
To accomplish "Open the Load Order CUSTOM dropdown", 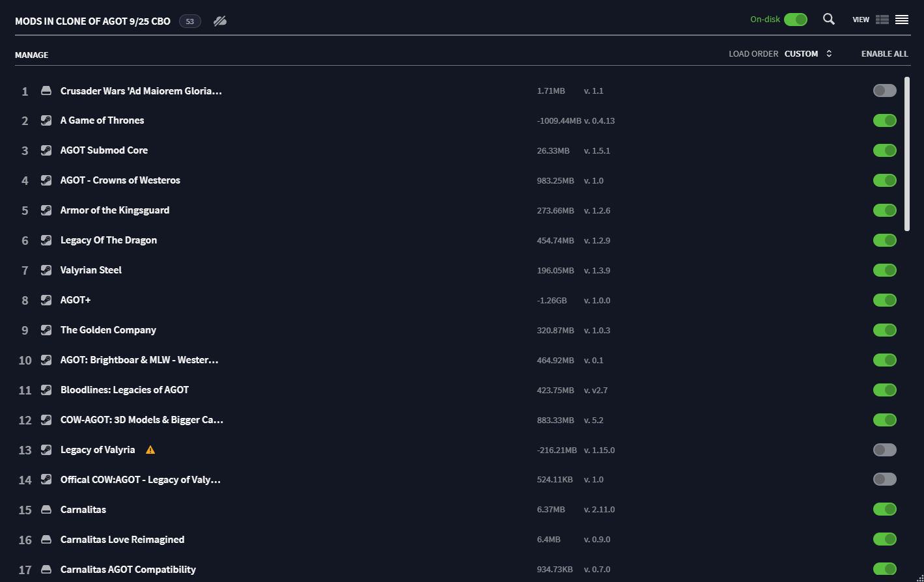I will [x=808, y=54].
